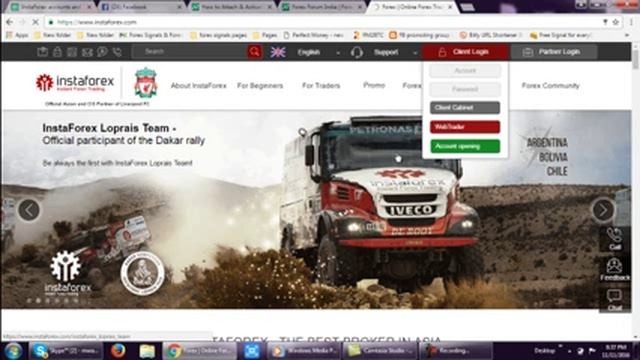Open Firefox from the taskbar
This screenshot has height=360, width=640.
pos(118,351)
